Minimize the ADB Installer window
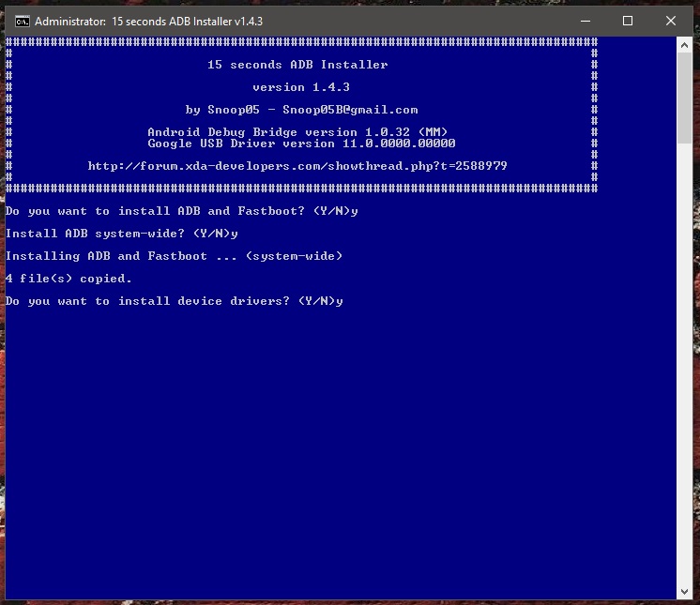This screenshot has height=605, width=700. click(583, 21)
